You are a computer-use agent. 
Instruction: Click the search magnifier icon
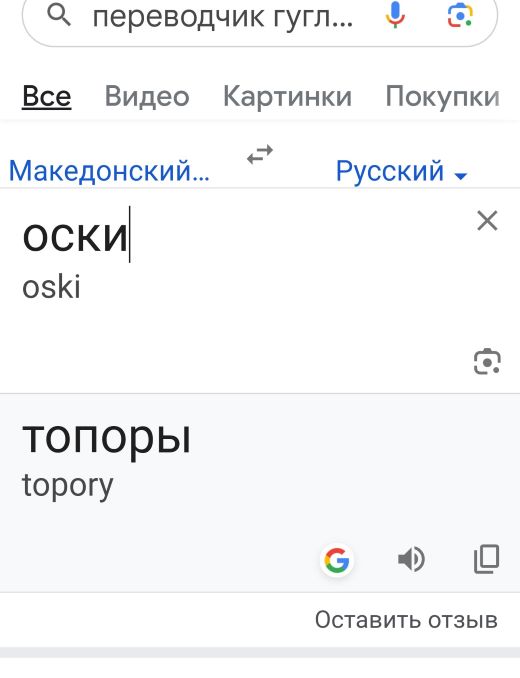(x=59, y=16)
